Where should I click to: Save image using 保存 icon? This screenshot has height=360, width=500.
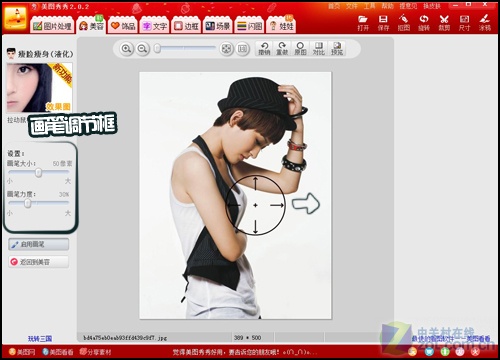(383, 23)
